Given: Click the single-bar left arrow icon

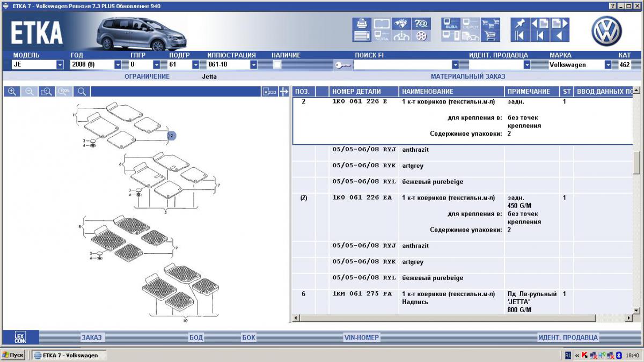Looking at the screenshot, I should [539, 36].
